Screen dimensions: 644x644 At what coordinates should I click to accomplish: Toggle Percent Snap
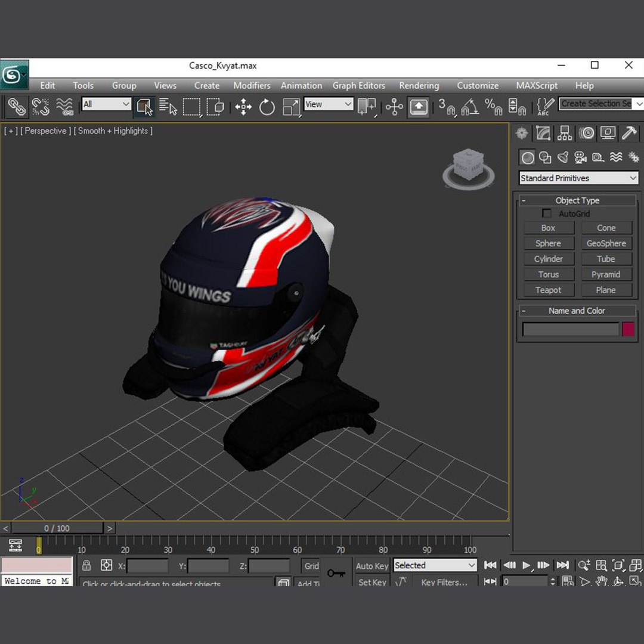(493, 106)
